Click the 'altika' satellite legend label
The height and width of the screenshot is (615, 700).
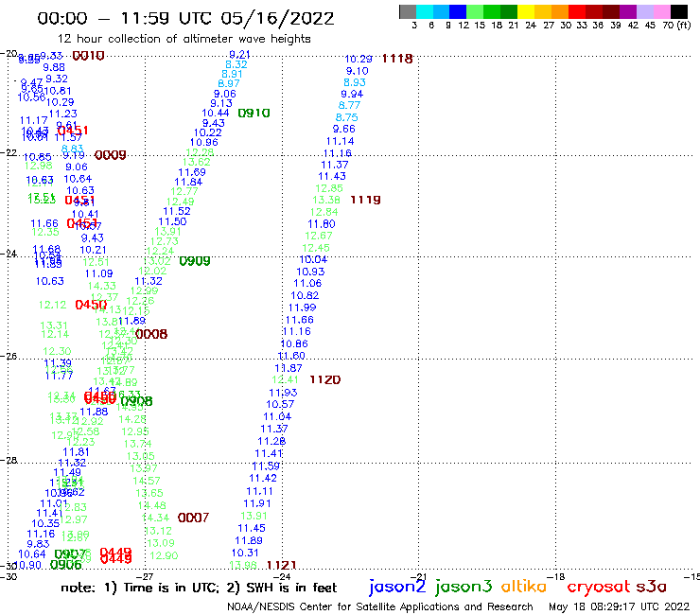[x=524, y=587]
